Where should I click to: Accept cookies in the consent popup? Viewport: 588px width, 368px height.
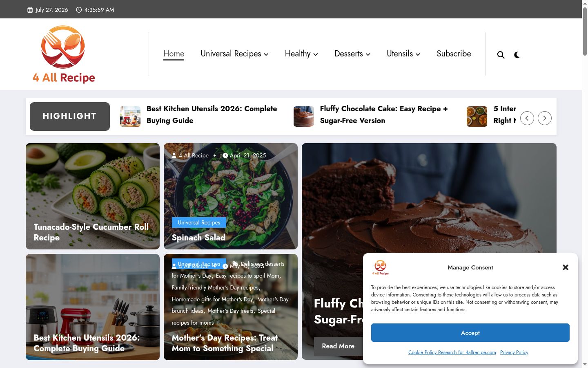pyautogui.click(x=470, y=333)
